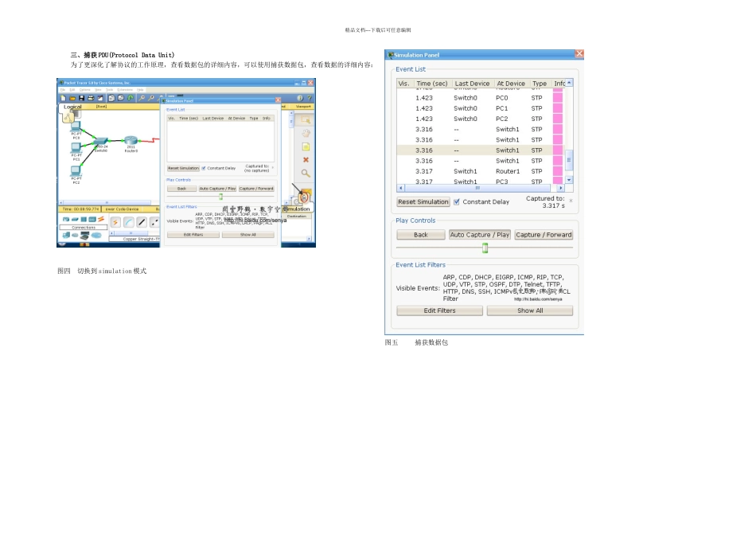Open the Activity Wizard icon in Packet Tracer toolbar
The image size is (756, 535).
[100, 98]
